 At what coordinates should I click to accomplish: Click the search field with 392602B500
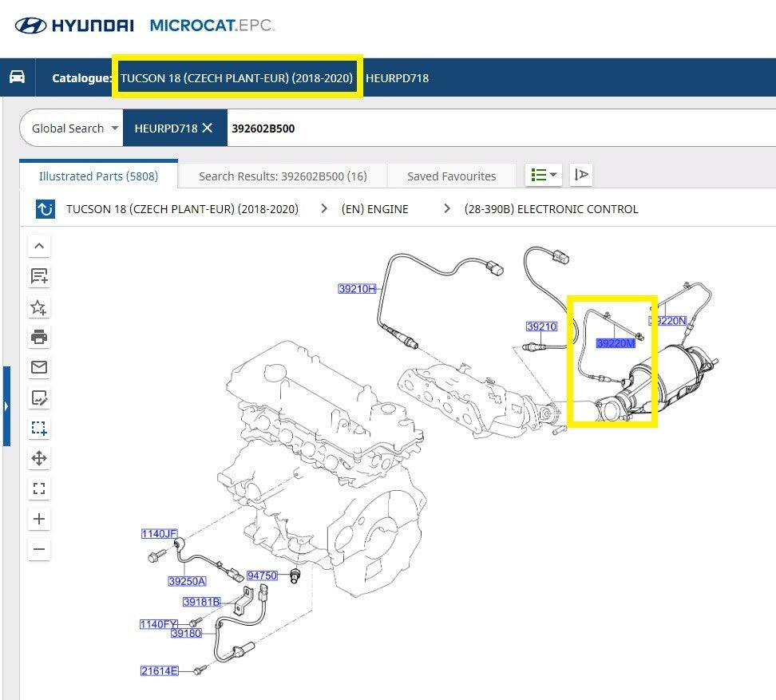pyautogui.click(x=500, y=129)
